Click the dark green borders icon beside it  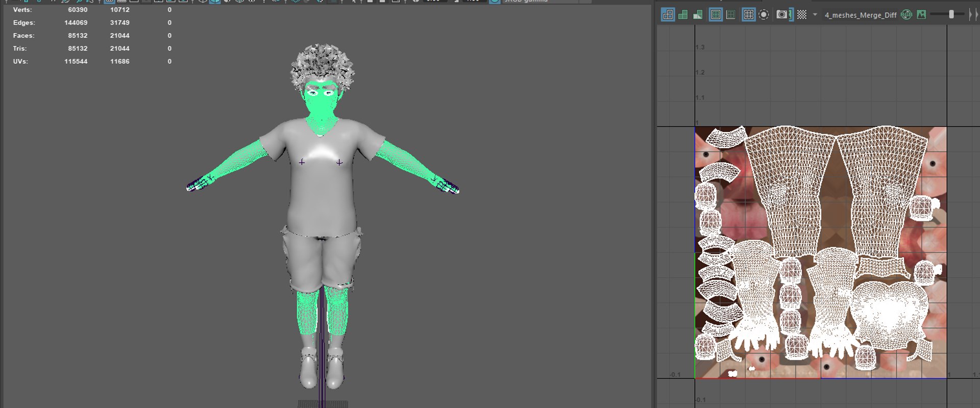[x=731, y=15]
